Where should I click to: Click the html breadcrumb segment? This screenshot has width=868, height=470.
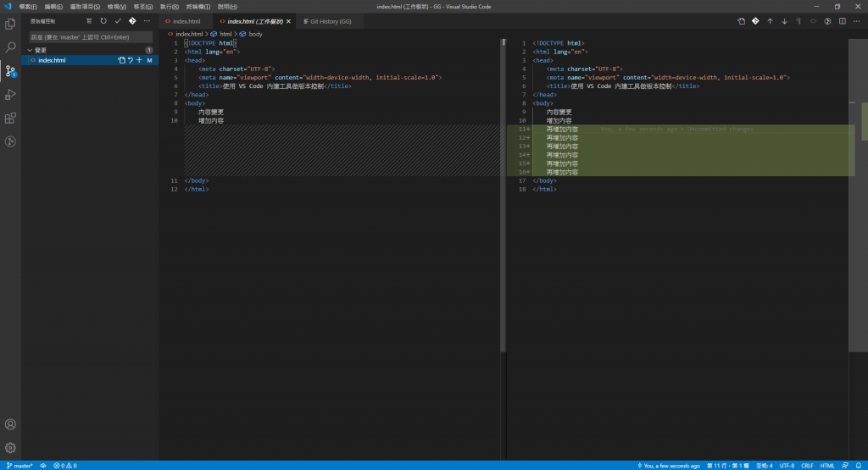(225, 34)
